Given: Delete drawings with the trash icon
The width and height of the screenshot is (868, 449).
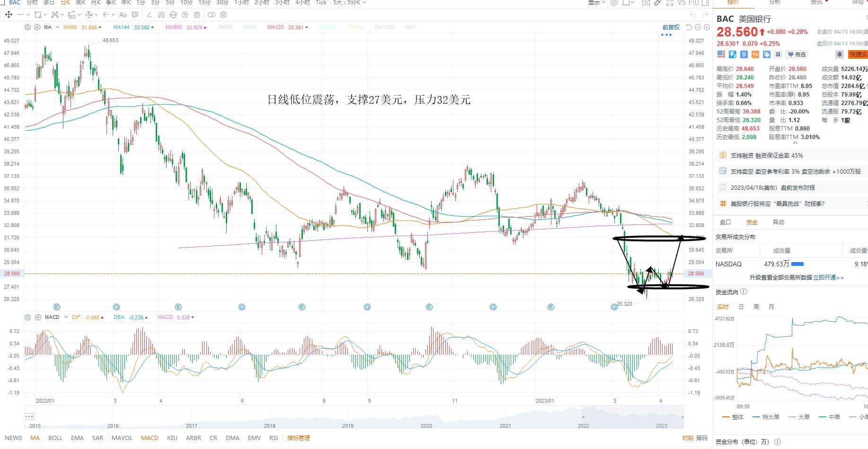Looking at the screenshot, I should pyautogui.click(x=196, y=15).
